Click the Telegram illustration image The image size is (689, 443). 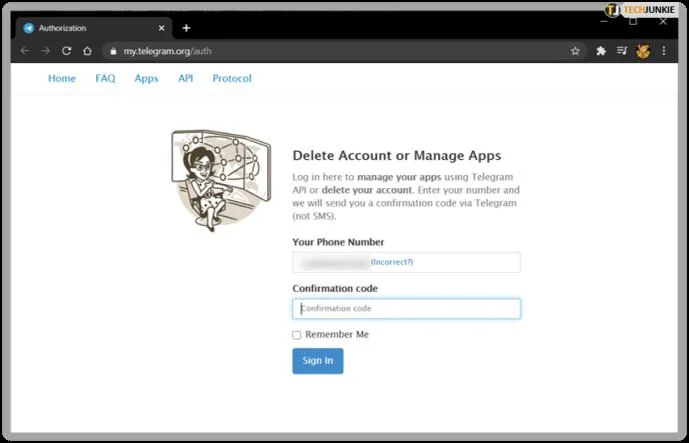pyautogui.click(x=221, y=180)
